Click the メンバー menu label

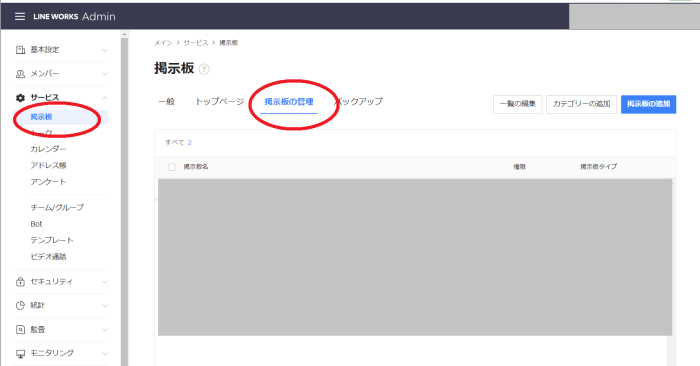(45, 74)
